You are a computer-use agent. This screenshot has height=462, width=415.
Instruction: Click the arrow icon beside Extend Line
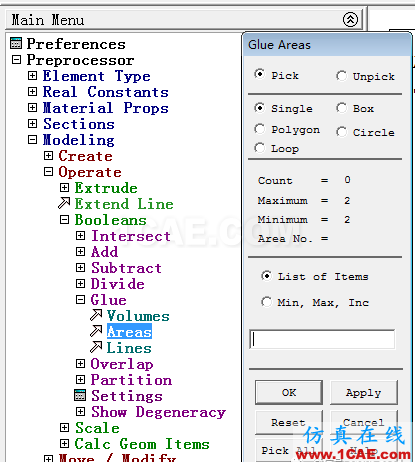click(64, 203)
